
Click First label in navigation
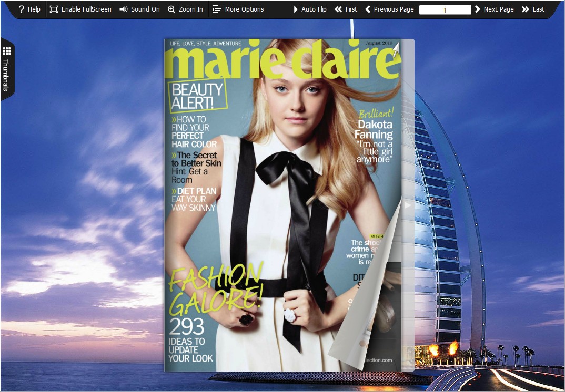[351, 9]
